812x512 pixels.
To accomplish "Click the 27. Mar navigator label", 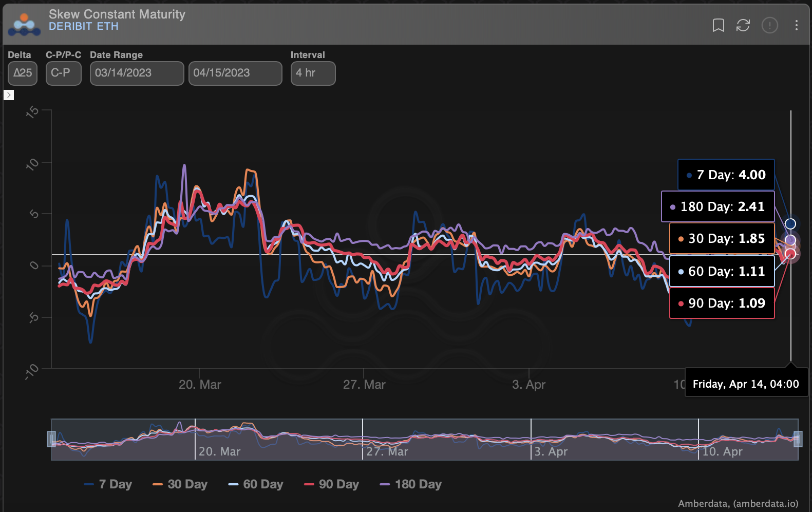I will (x=387, y=452).
